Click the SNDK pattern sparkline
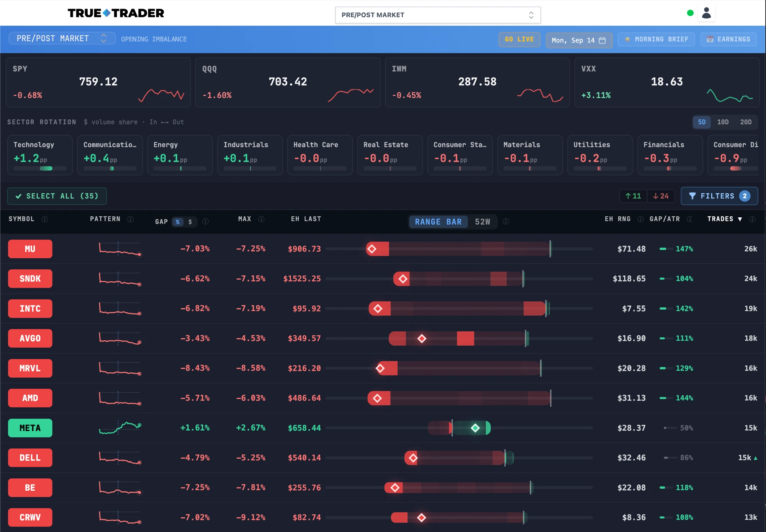Screen dimensions: 766x532 [x=120, y=279]
